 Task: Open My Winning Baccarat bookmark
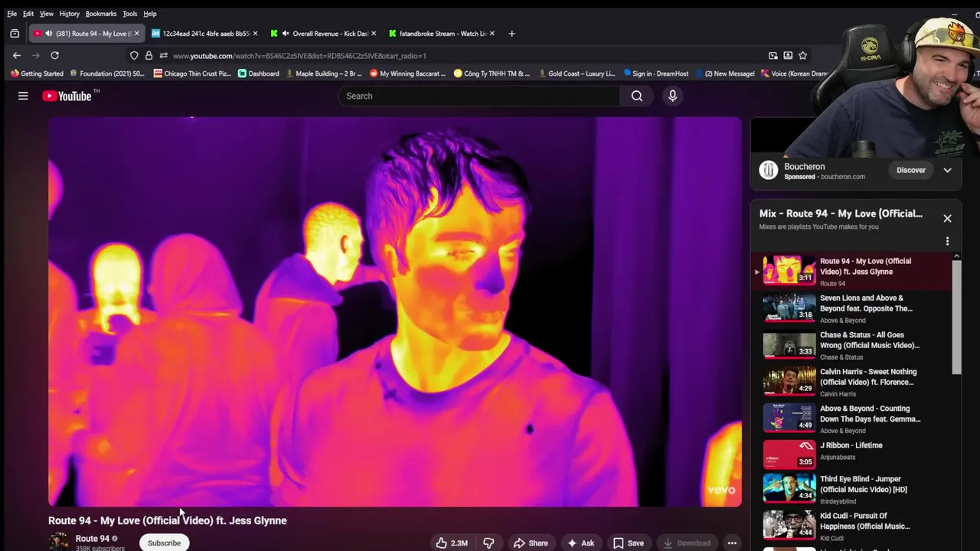point(407,73)
